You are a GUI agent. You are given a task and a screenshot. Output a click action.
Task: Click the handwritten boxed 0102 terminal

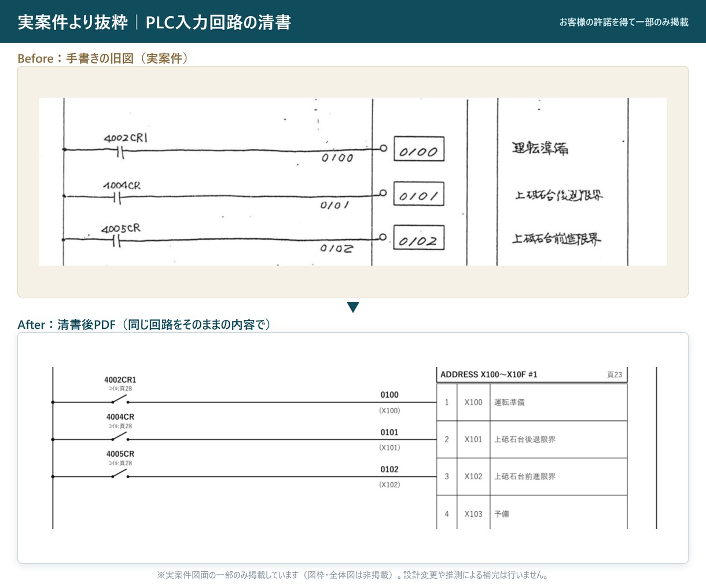coord(419,238)
